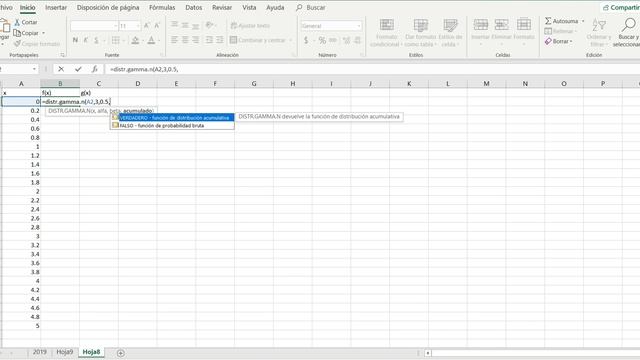
Task: Open the Fórmulas ribbon tab
Action: (162, 7)
